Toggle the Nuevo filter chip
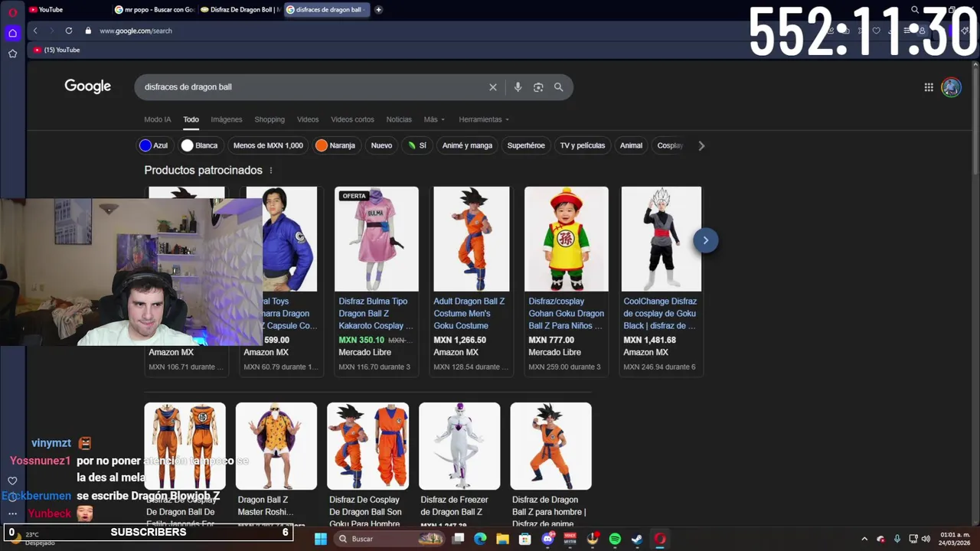Viewport: 980px width, 551px height. click(381, 145)
